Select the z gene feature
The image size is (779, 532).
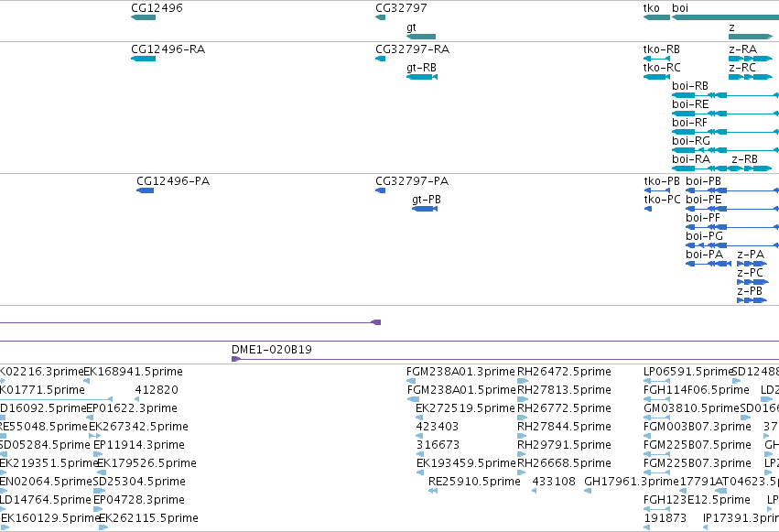tap(751, 37)
